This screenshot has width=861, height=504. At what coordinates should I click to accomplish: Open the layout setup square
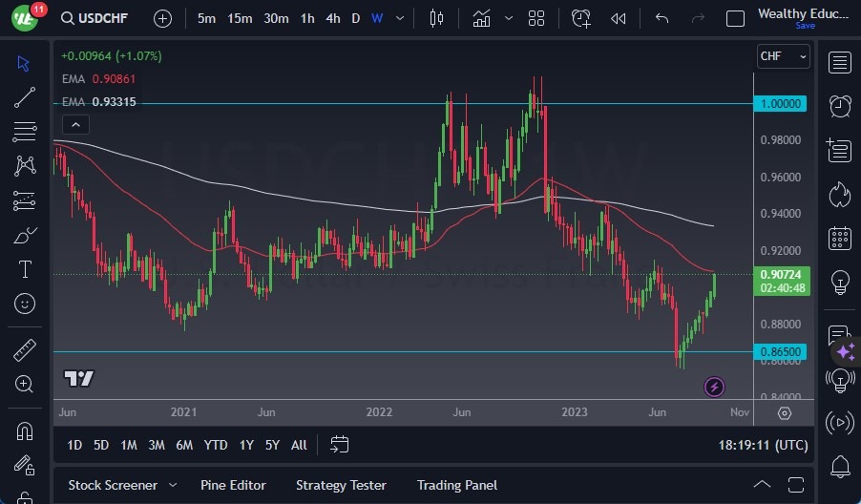tap(735, 19)
